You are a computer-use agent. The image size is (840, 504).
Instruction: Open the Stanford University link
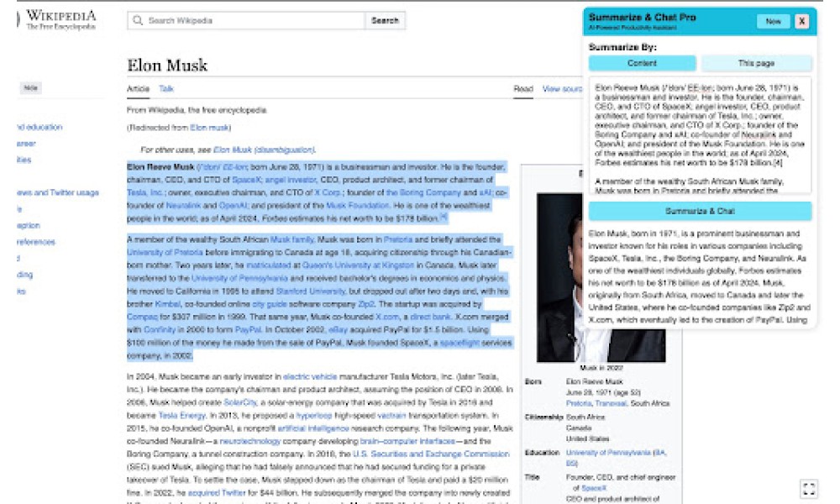[311, 291]
